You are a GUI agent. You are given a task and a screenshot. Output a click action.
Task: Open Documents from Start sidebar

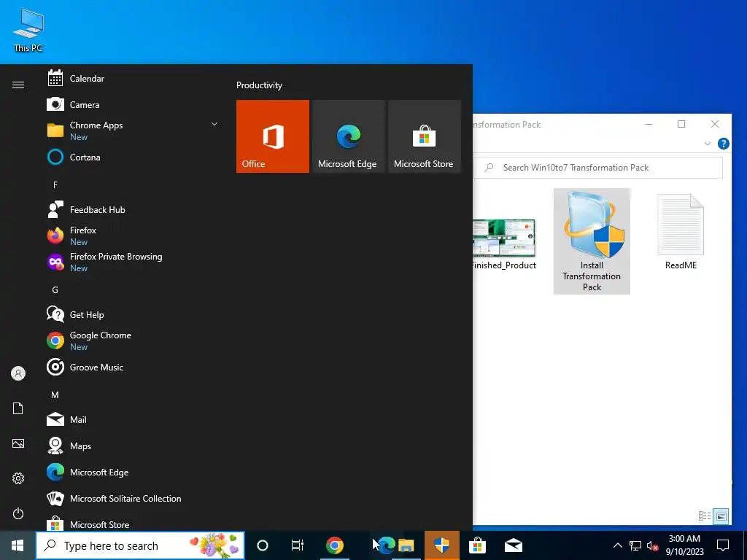pyautogui.click(x=18, y=408)
